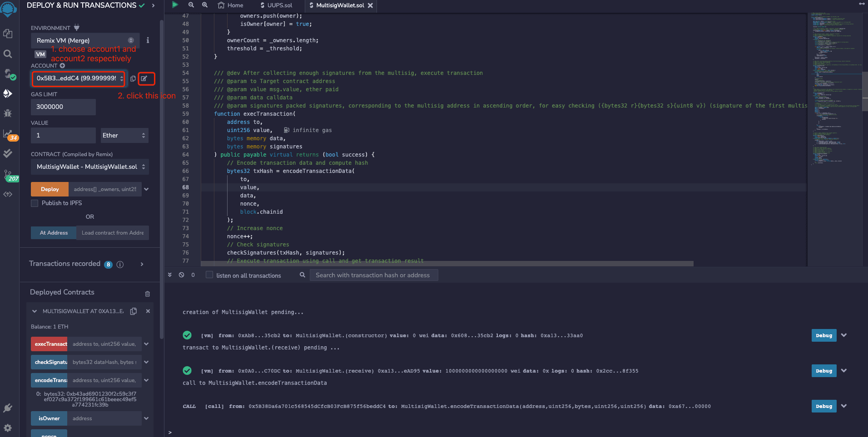Check listen on all transactions
The image size is (868, 437).
tap(209, 275)
